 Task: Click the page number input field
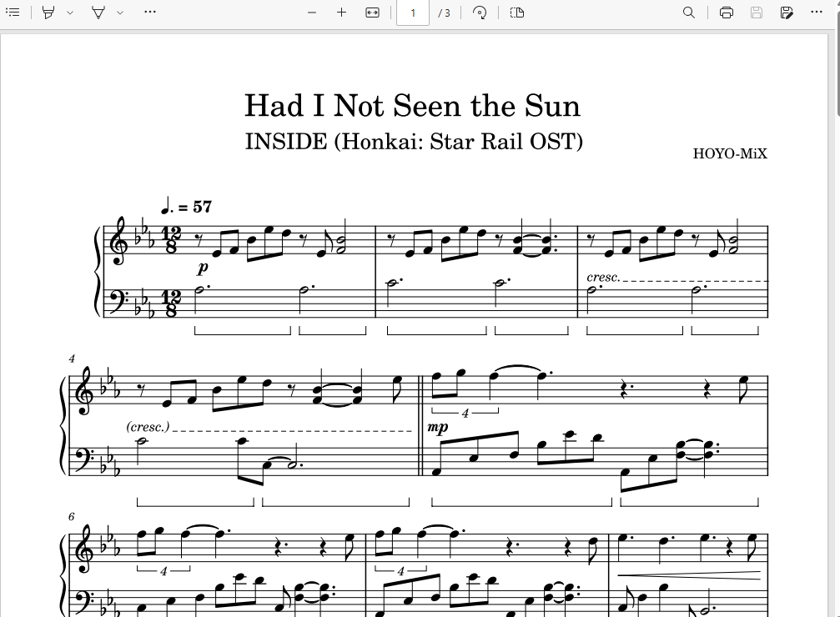point(413,13)
